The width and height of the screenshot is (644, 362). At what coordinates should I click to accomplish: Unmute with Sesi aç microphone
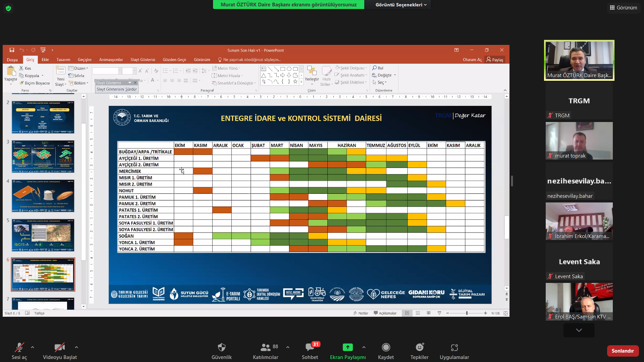coord(19,347)
